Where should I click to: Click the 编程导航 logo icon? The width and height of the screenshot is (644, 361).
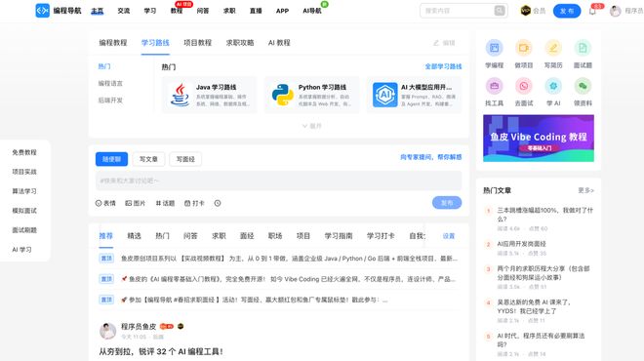click(42, 11)
